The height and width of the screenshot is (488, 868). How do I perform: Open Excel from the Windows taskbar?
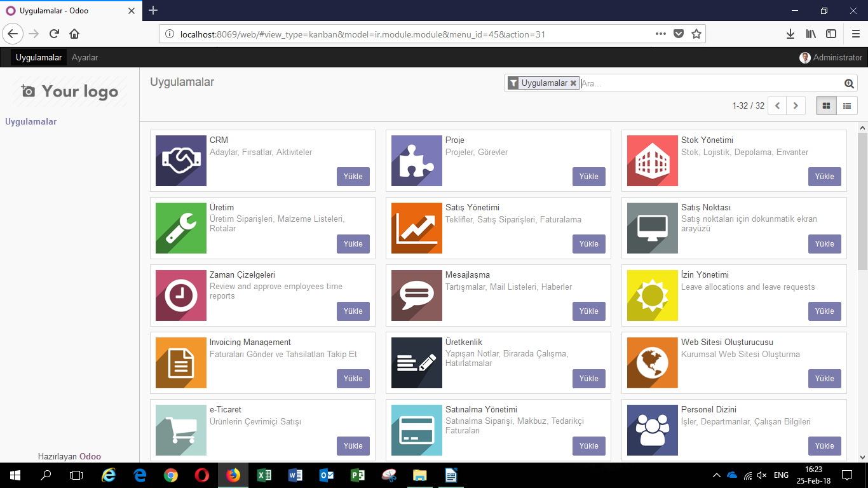264,475
